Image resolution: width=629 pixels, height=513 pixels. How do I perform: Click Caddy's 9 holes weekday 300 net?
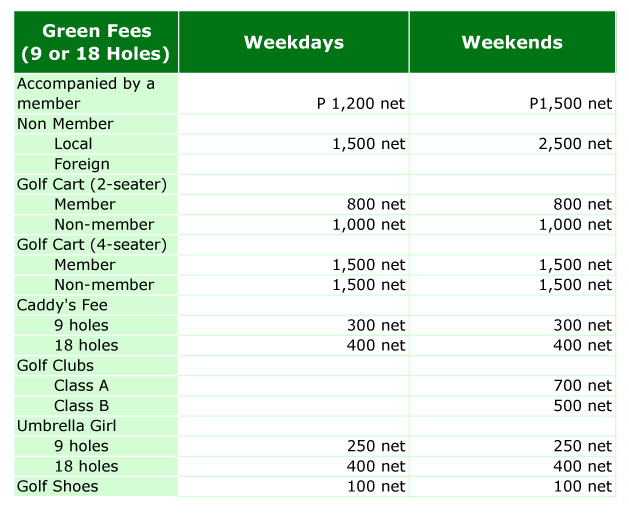(x=376, y=325)
